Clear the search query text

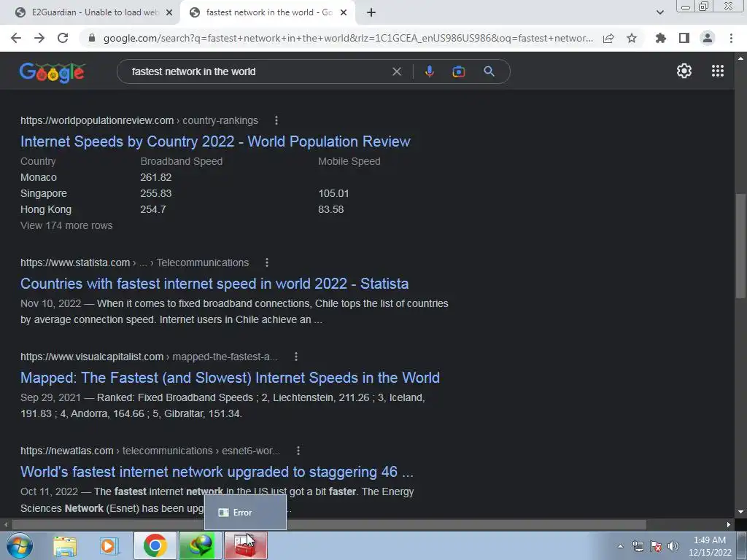396,71
